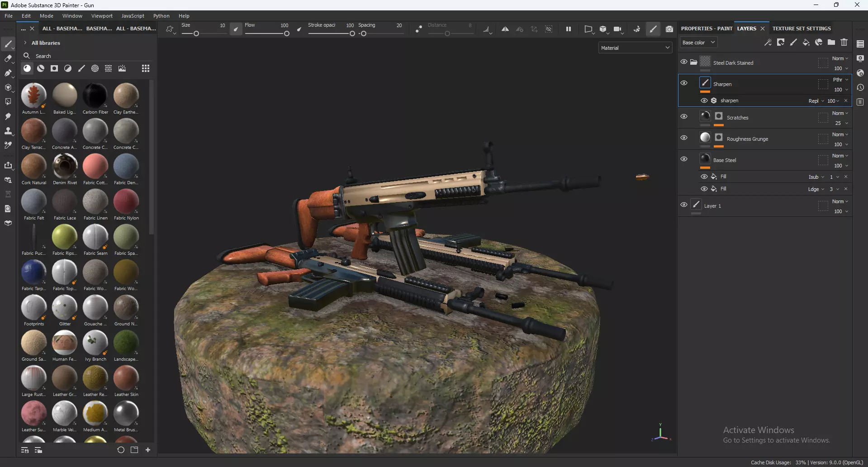
Task: Add a new paint layer icon
Action: 793,42
